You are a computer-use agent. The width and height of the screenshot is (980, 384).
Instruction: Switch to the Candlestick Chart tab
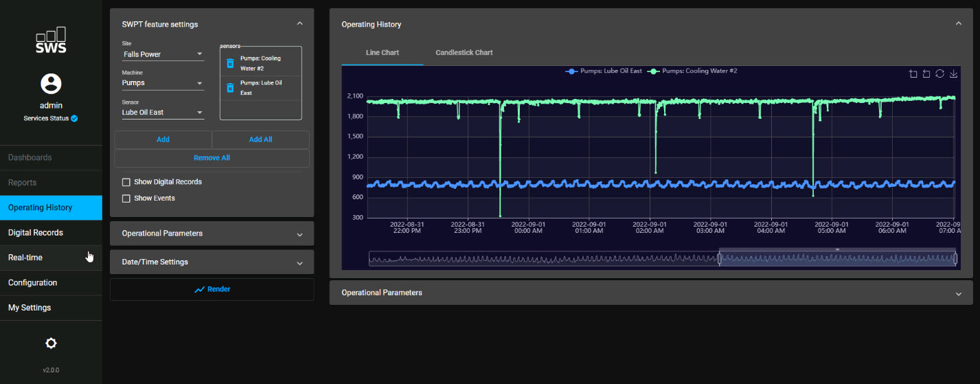464,53
